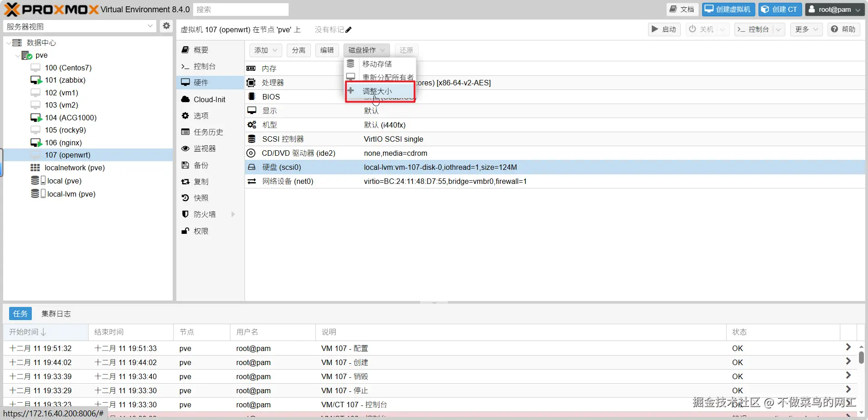Click the SCSI controller database icon
This screenshot has width=868, height=420.
[x=252, y=139]
